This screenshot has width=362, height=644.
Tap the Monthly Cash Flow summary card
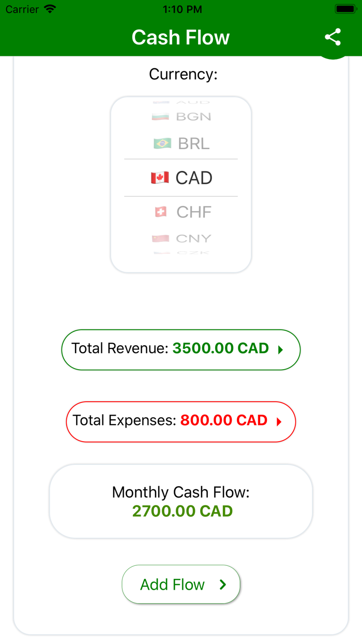(180, 501)
